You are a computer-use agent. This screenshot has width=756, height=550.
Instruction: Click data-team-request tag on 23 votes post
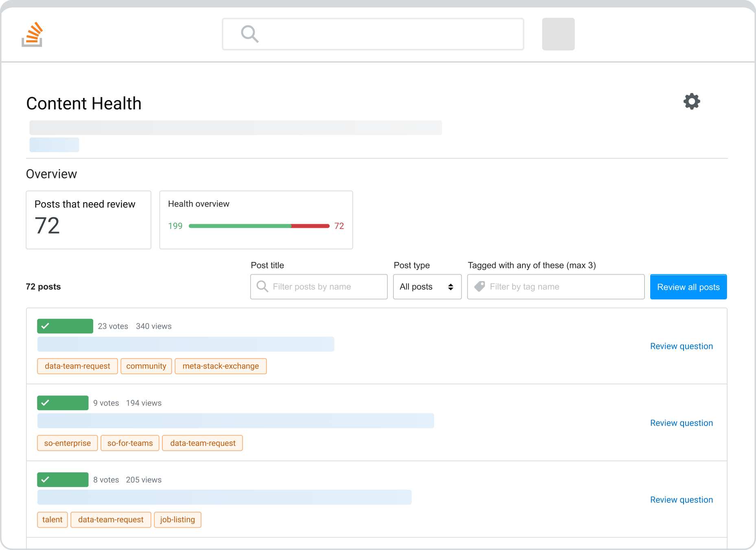click(x=77, y=366)
